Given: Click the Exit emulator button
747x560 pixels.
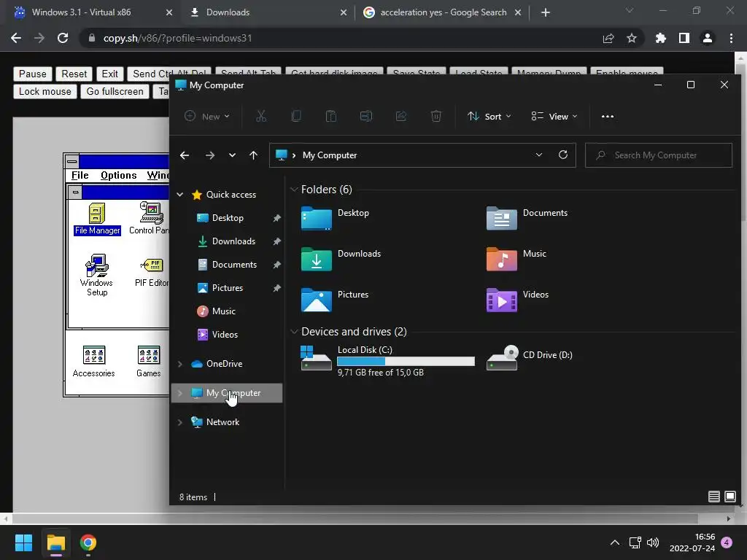Looking at the screenshot, I should (x=110, y=74).
